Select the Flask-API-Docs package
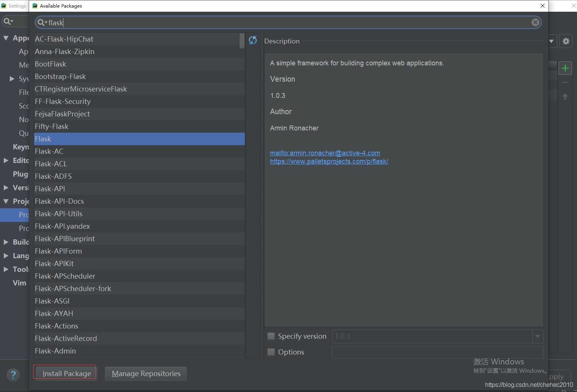 (139, 201)
